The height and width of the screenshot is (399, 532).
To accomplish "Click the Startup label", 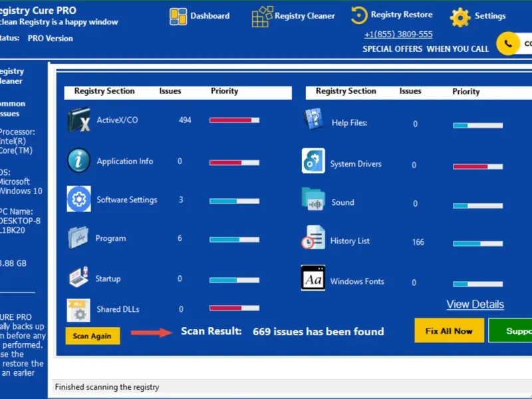I will click(108, 279).
